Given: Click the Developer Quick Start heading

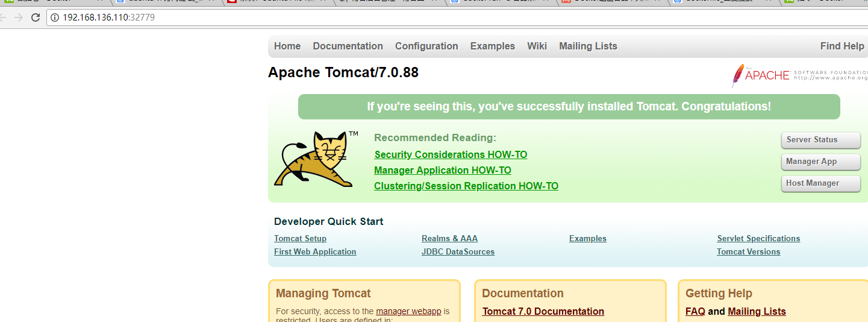Looking at the screenshot, I should coord(329,221).
